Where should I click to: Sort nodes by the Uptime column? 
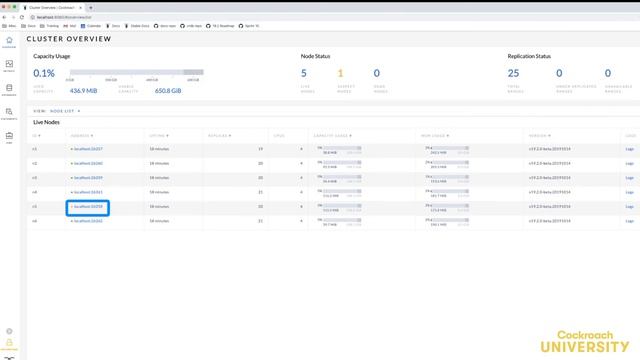point(159,136)
